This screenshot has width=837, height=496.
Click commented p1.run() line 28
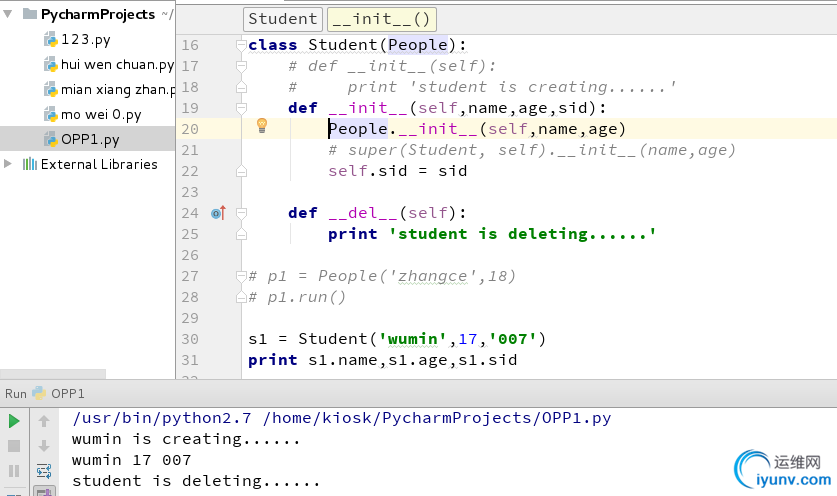tap(297, 297)
